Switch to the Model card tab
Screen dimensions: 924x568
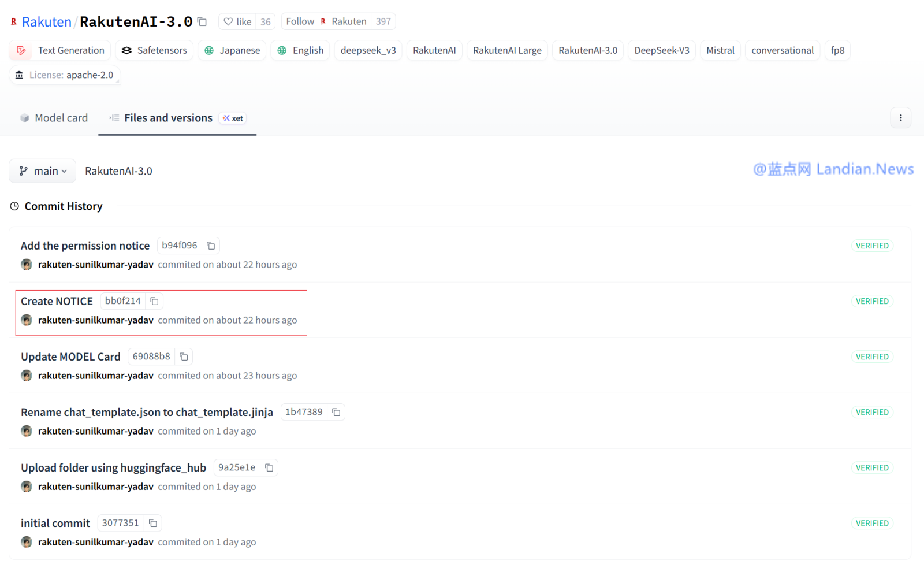pyautogui.click(x=54, y=118)
